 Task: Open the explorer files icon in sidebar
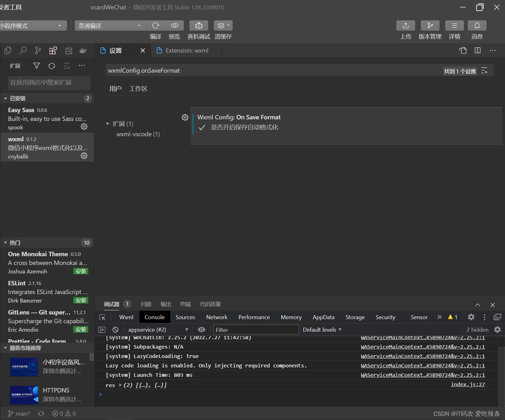(x=8, y=50)
